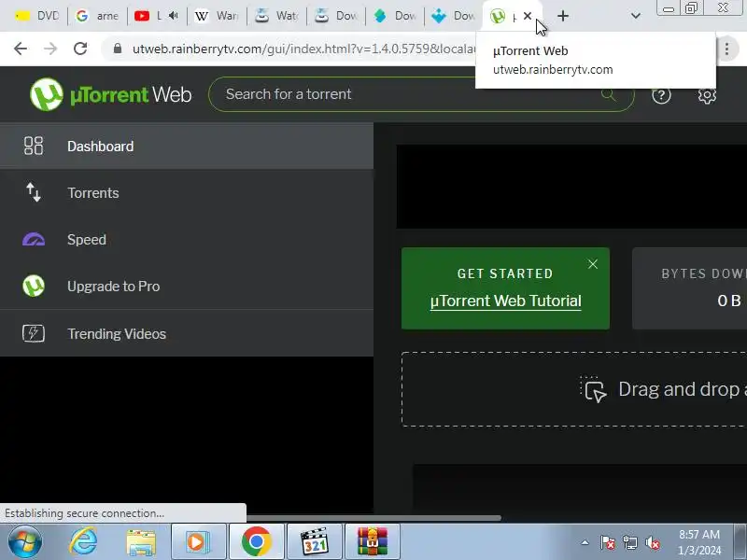Click the network tray icon
Viewport: 747px width, 560px height.
pyautogui.click(x=630, y=542)
